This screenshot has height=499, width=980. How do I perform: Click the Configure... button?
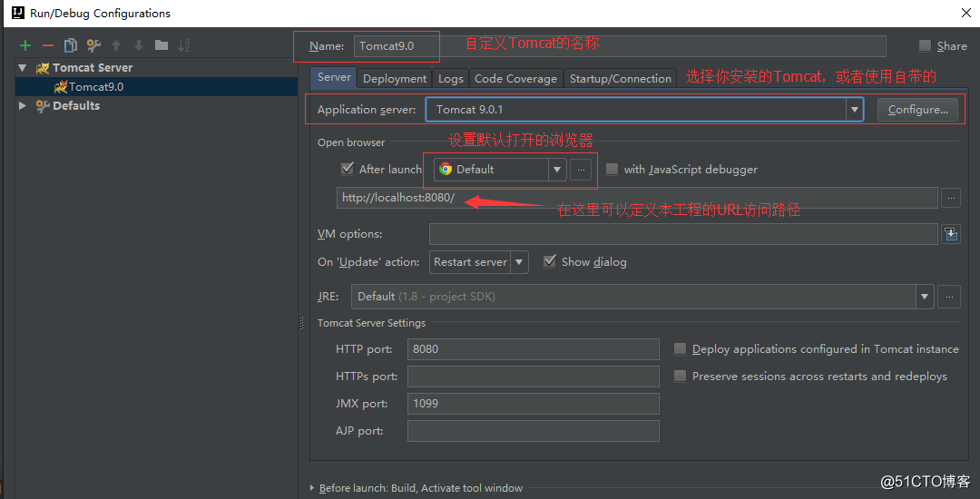pos(917,110)
